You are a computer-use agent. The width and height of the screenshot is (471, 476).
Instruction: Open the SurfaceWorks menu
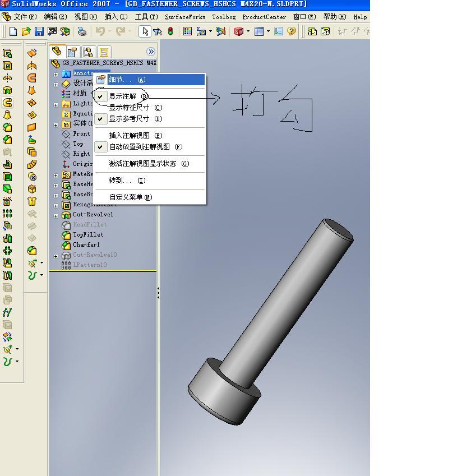185,17
